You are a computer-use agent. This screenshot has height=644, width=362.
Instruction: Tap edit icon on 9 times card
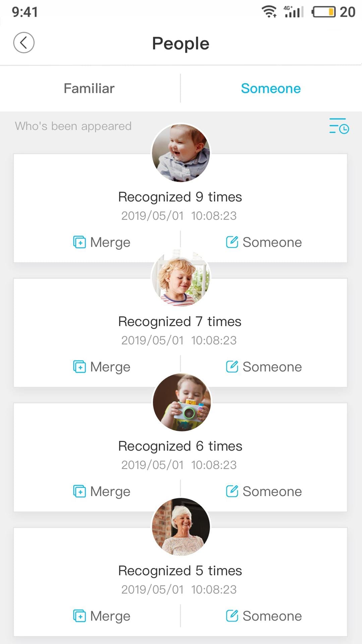click(x=232, y=242)
